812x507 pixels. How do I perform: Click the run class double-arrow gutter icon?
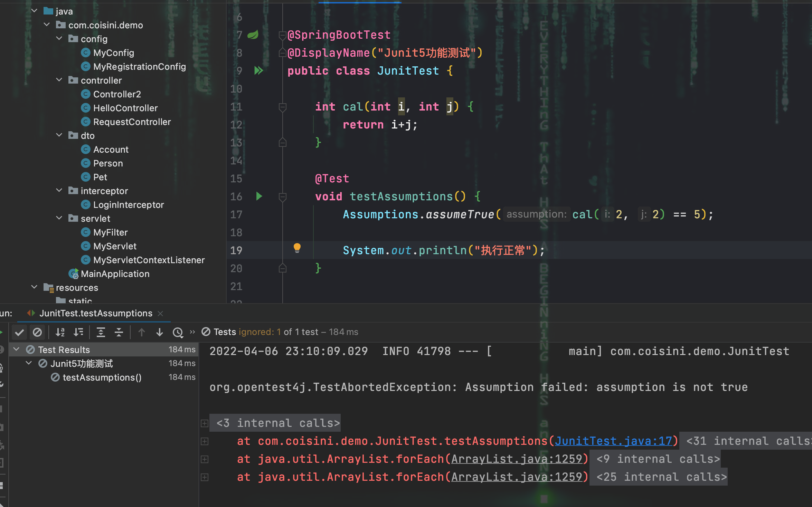(258, 71)
